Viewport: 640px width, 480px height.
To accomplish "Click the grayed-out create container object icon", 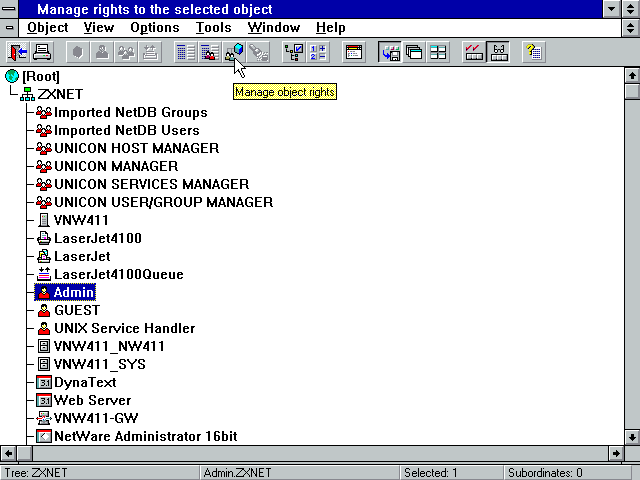I will click(x=78, y=52).
